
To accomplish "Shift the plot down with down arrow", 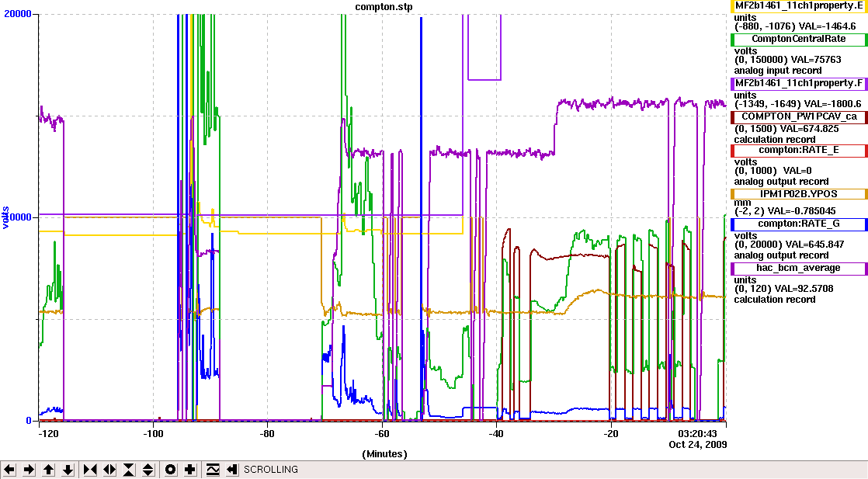I will (68, 470).
